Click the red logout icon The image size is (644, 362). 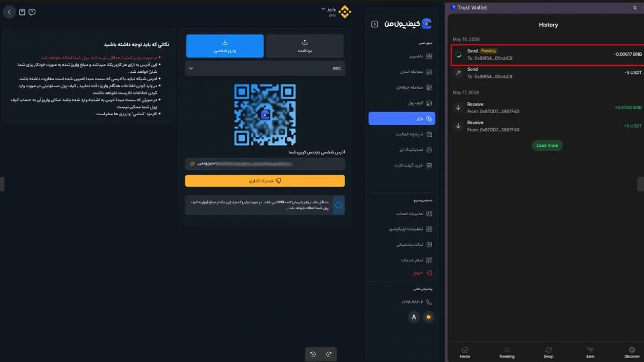429,273
